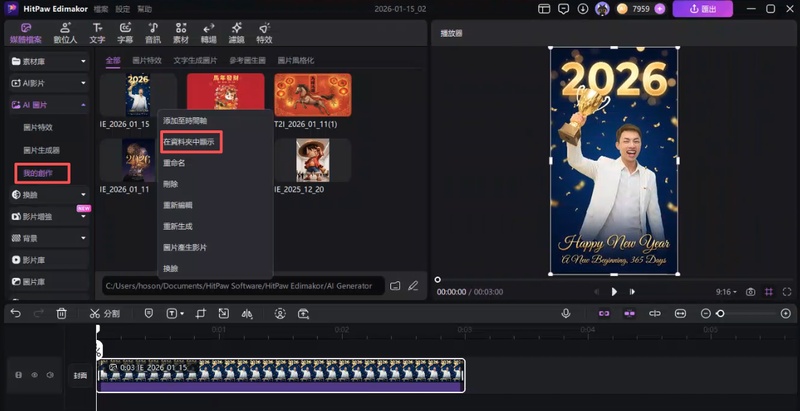Open the 音訊 audio panel

(x=152, y=33)
